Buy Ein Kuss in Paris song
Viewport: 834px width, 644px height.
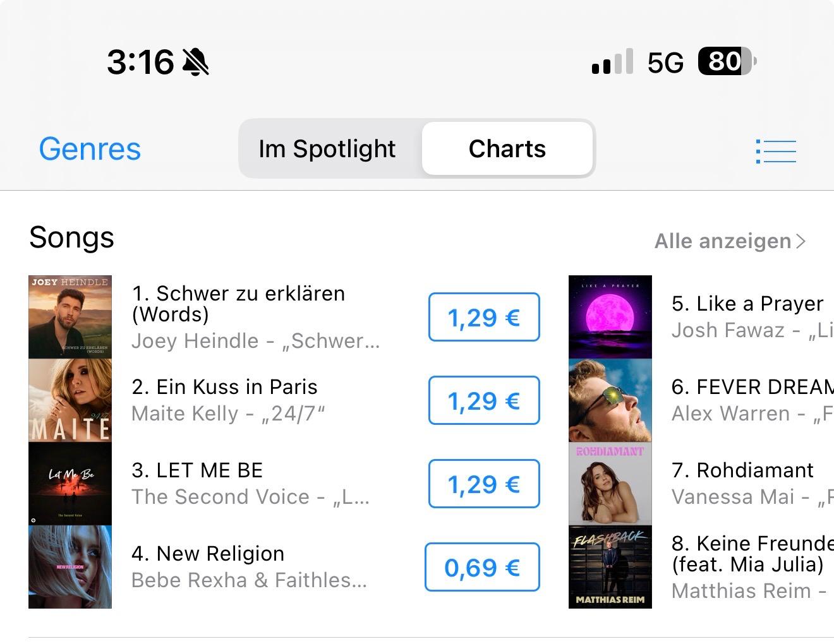(484, 400)
